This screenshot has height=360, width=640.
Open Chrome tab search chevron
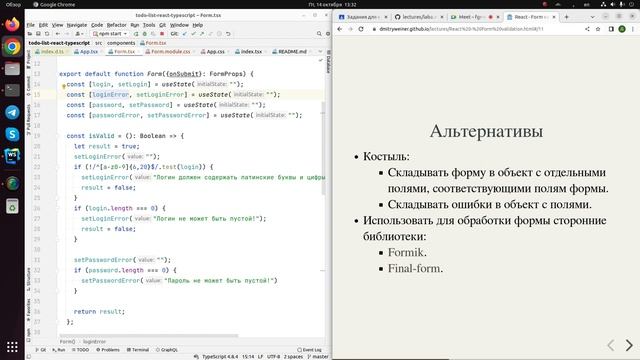tap(592, 17)
